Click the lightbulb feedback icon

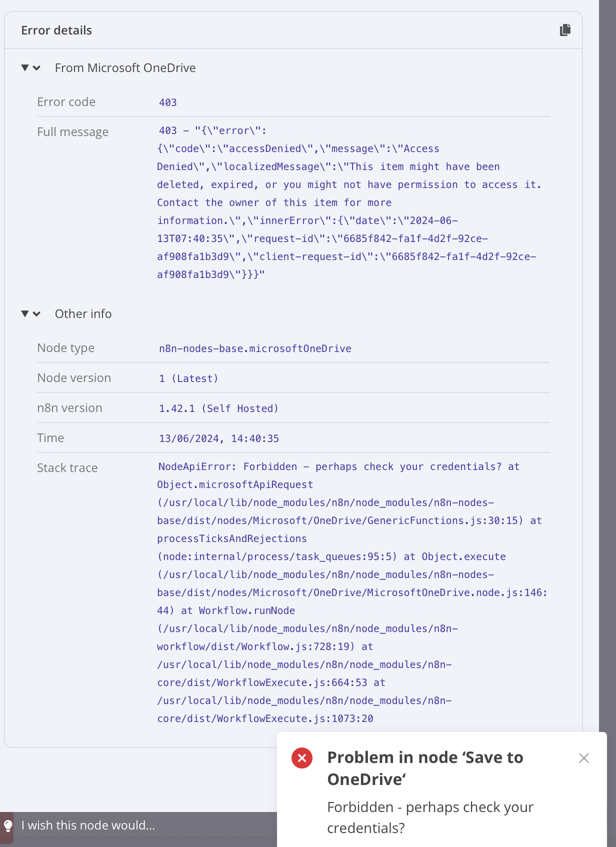click(8, 825)
